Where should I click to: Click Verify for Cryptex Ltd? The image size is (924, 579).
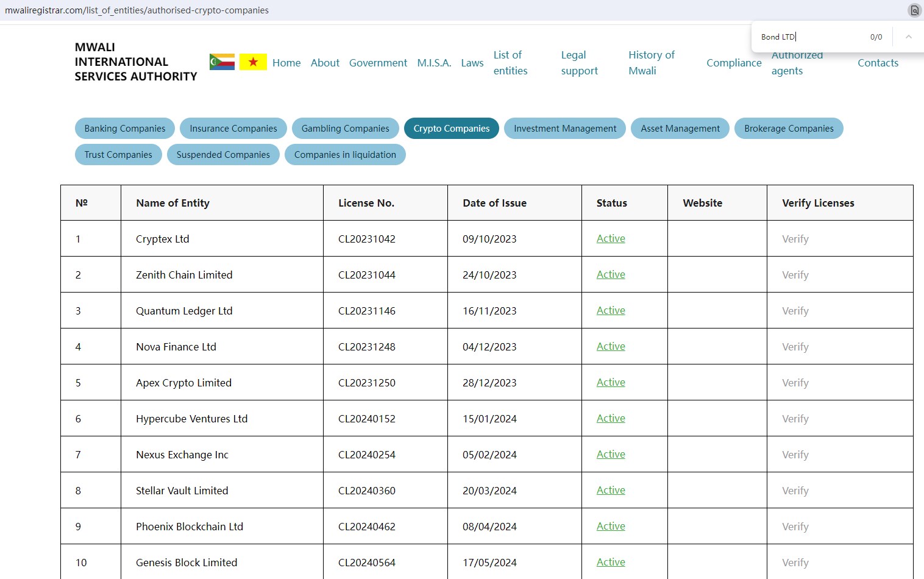795,238
